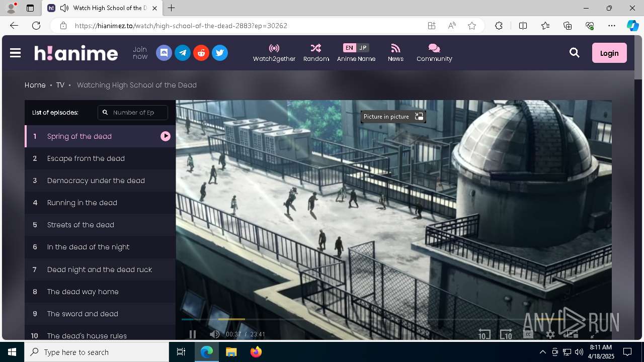Screen dimensions: 644x362
Task: Show hidden system tray icons
Action: [542, 352]
